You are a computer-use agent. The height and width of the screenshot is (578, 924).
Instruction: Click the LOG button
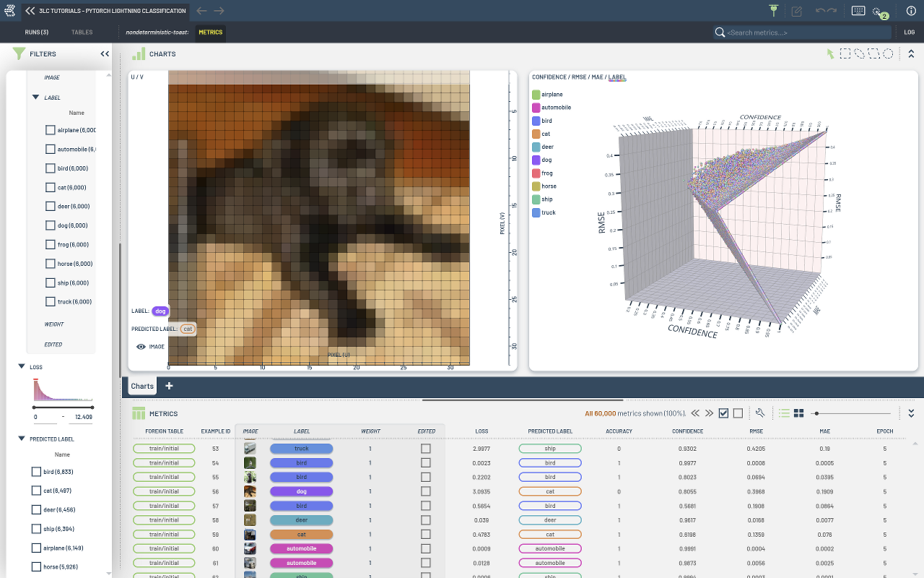coord(910,33)
